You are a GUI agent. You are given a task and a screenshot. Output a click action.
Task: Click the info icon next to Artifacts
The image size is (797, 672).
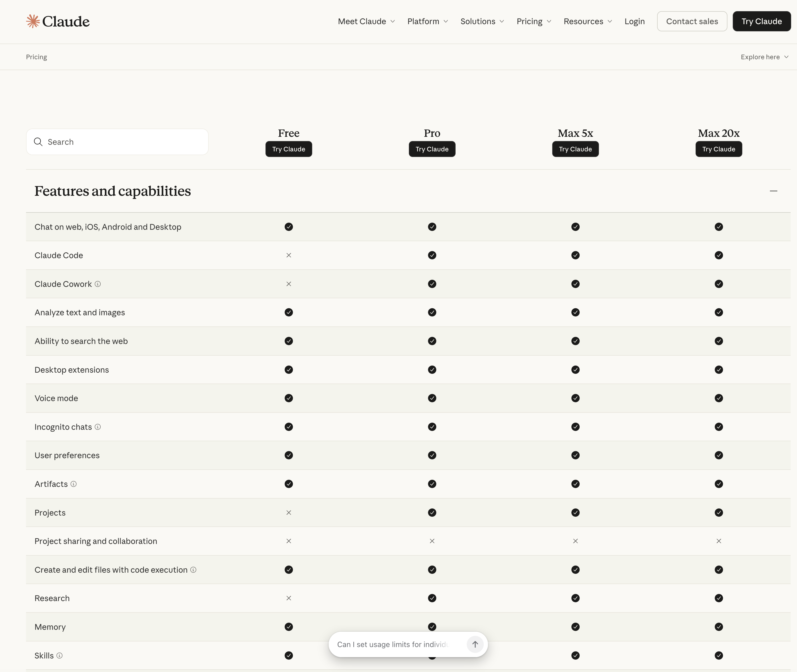click(x=74, y=484)
